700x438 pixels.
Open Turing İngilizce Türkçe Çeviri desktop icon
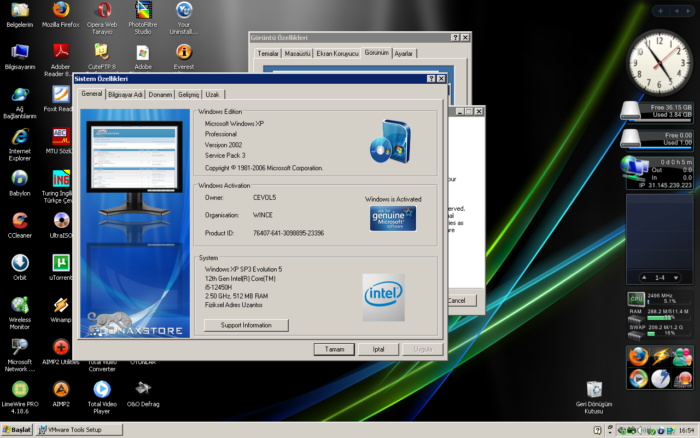coord(61,186)
